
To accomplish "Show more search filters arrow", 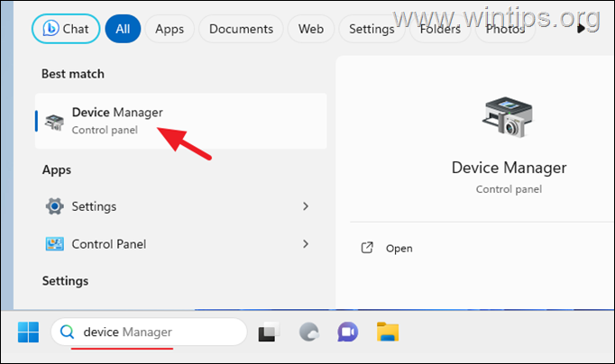I will pyautogui.click(x=582, y=29).
